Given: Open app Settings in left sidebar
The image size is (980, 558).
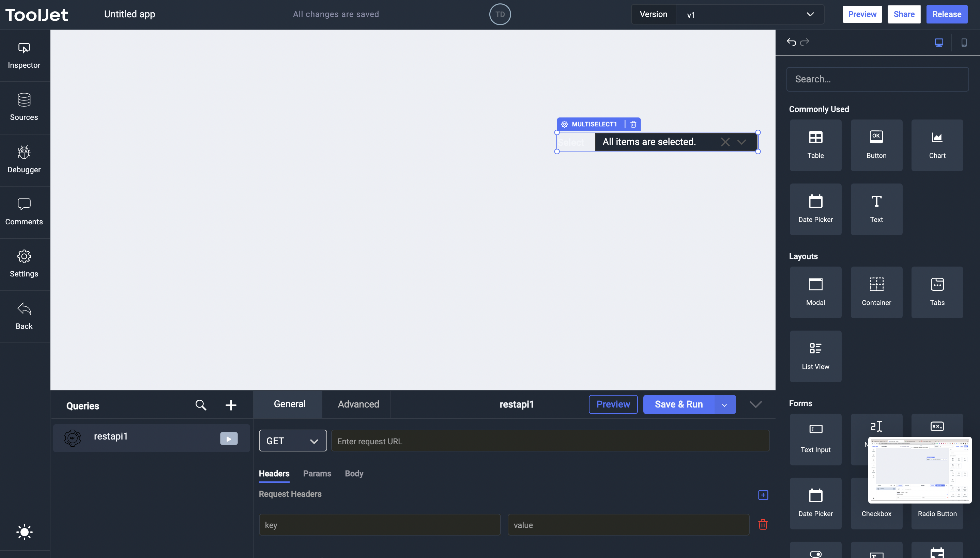Looking at the screenshot, I should [24, 264].
